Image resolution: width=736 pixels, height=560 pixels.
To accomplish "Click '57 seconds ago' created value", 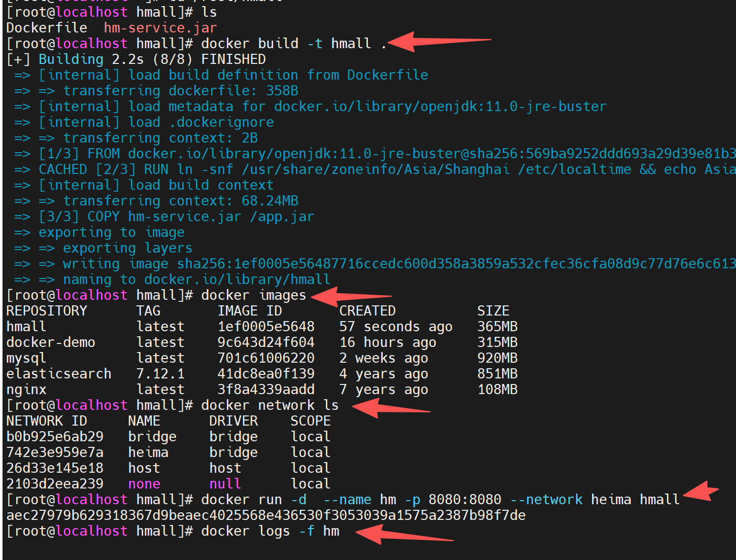I will 396,327.
